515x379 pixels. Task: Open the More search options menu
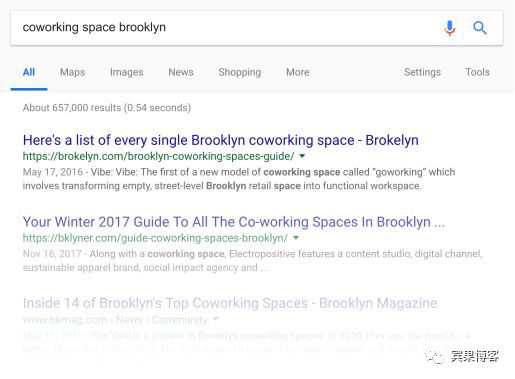[x=298, y=72]
